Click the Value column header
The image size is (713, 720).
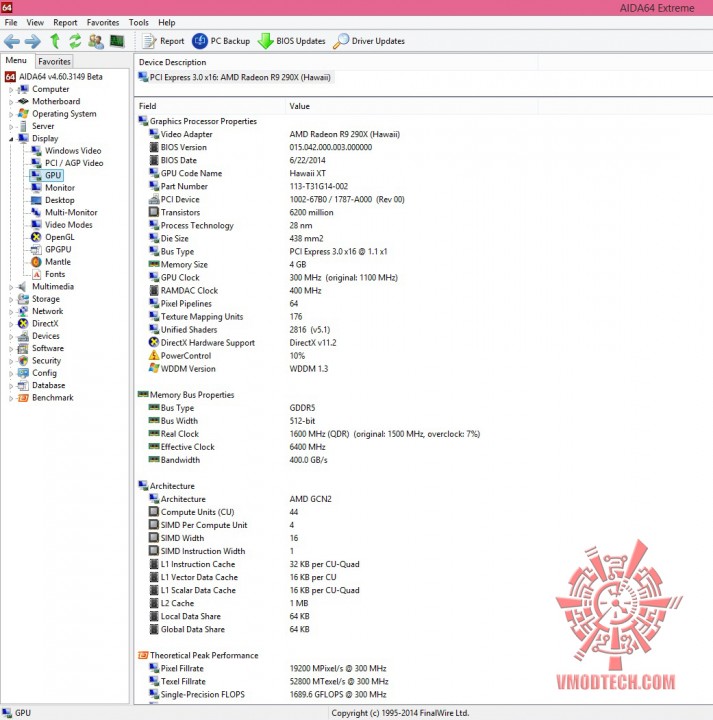click(411, 106)
